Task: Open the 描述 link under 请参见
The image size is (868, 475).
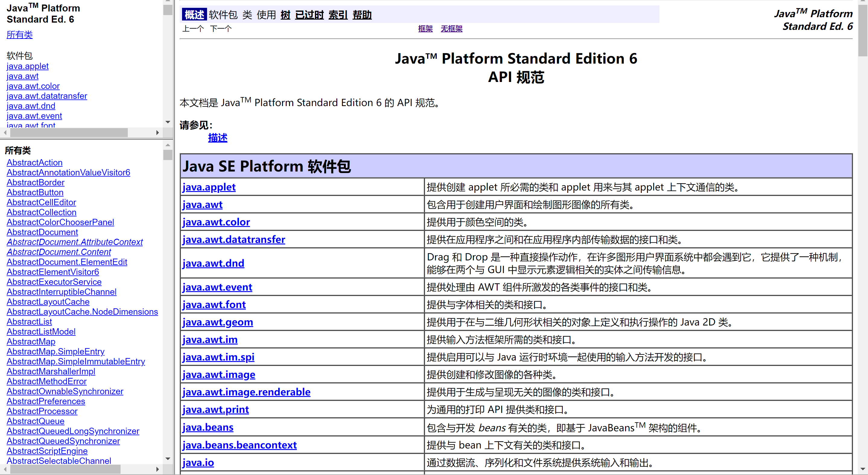Action: click(217, 138)
